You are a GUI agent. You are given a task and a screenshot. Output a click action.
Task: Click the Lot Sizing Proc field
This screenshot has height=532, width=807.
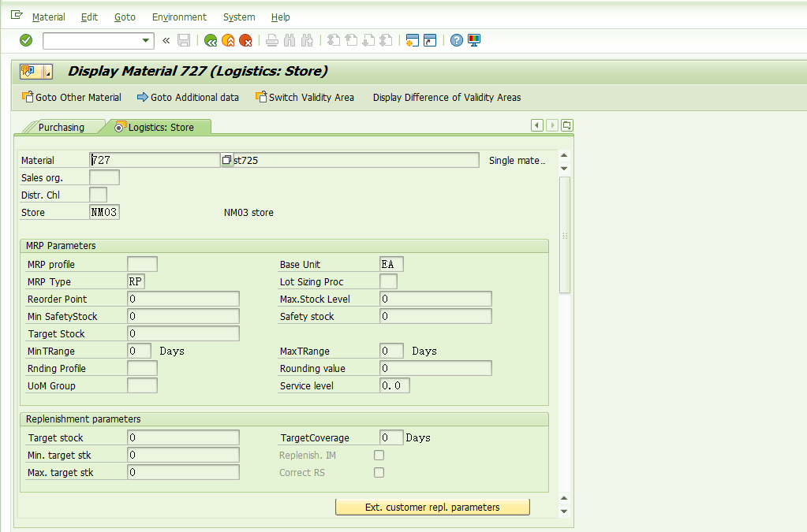388,281
